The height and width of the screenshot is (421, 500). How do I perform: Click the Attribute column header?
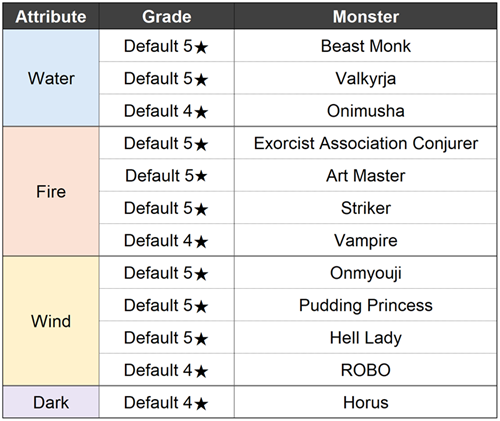click(x=51, y=16)
